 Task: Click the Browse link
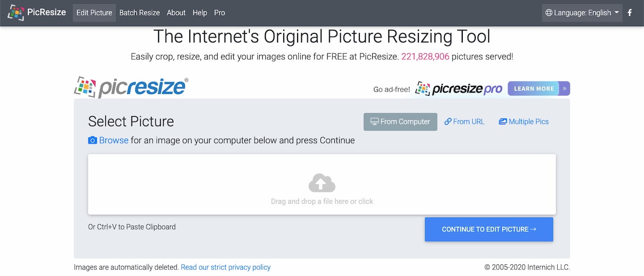tap(114, 140)
